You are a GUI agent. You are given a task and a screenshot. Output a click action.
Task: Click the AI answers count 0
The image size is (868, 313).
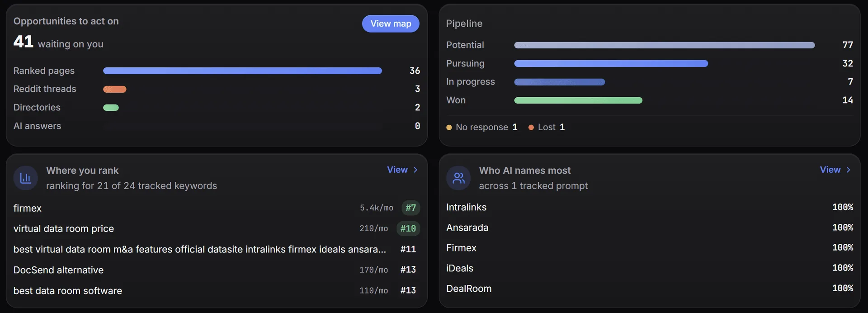pos(417,126)
